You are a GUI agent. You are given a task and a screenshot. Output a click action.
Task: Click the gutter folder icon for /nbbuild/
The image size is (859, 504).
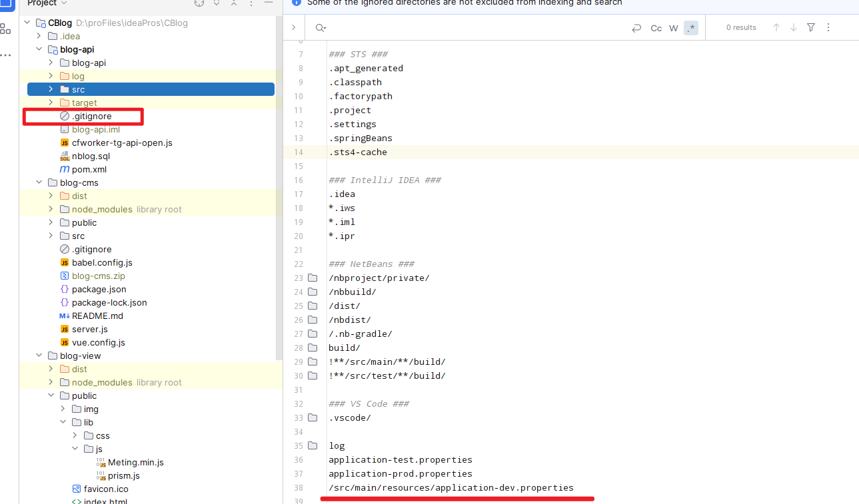click(x=313, y=292)
